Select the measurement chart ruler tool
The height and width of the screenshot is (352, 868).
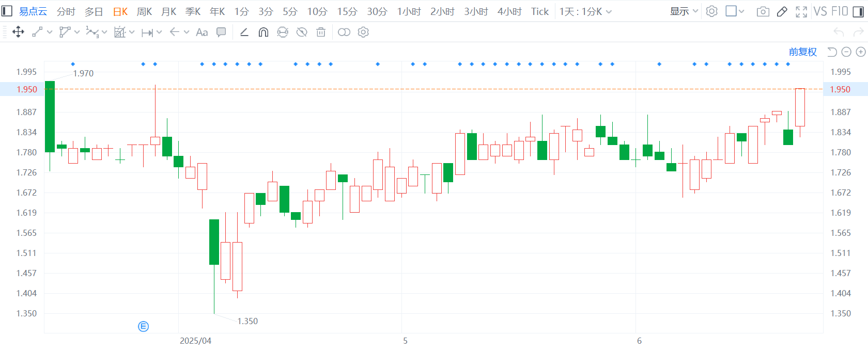click(120, 33)
